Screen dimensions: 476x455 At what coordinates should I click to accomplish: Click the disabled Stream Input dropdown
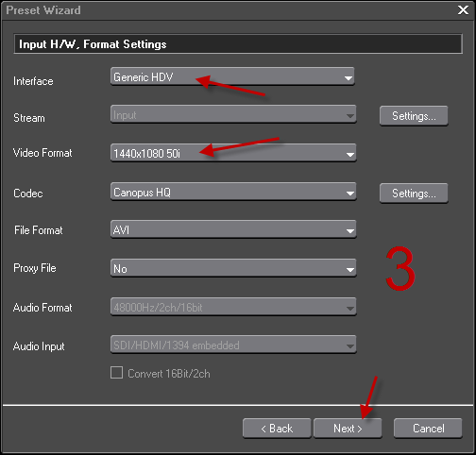[x=233, y=114]
